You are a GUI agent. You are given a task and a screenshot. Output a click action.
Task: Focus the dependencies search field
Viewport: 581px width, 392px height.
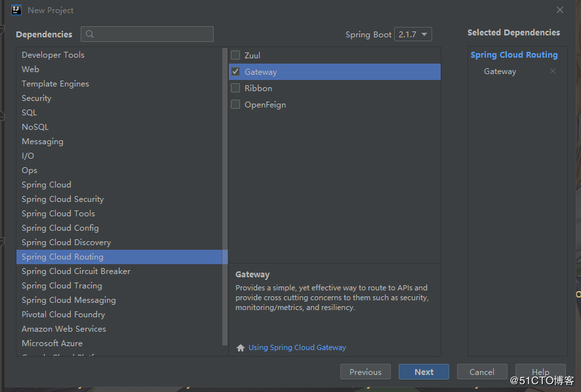tap(147, 34)
